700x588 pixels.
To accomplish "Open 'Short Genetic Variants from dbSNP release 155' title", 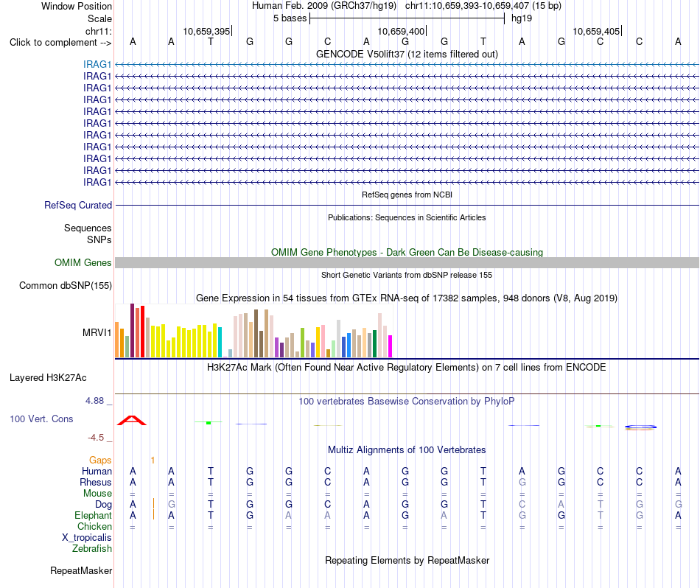I will click(x=407, y=275).
